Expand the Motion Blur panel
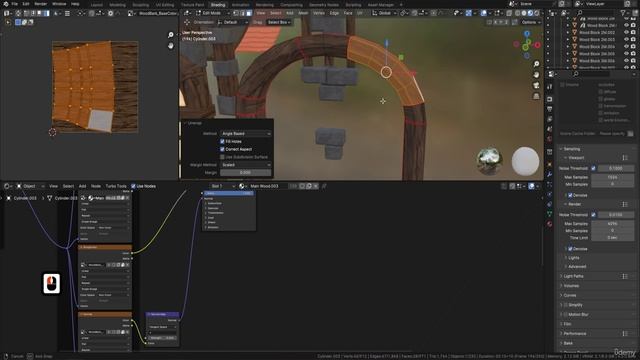Screen dimensions: 640x360 coord(578,314)
